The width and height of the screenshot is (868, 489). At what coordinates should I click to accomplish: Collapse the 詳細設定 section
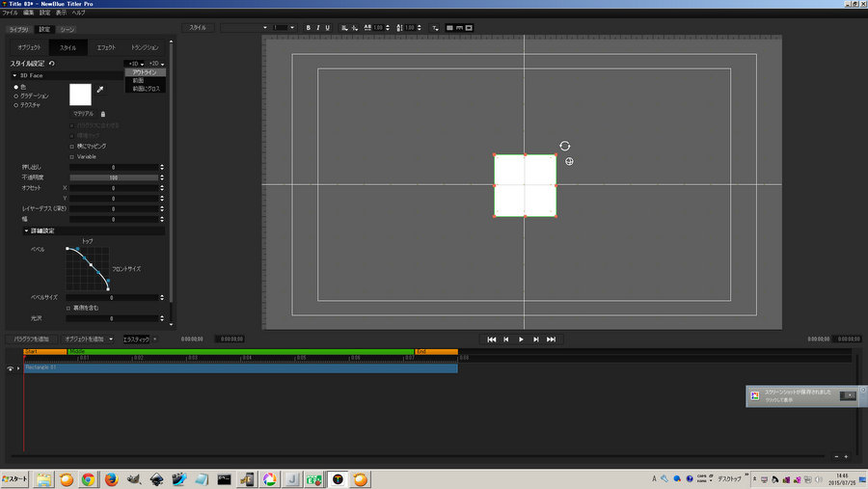tap(26, 231)
